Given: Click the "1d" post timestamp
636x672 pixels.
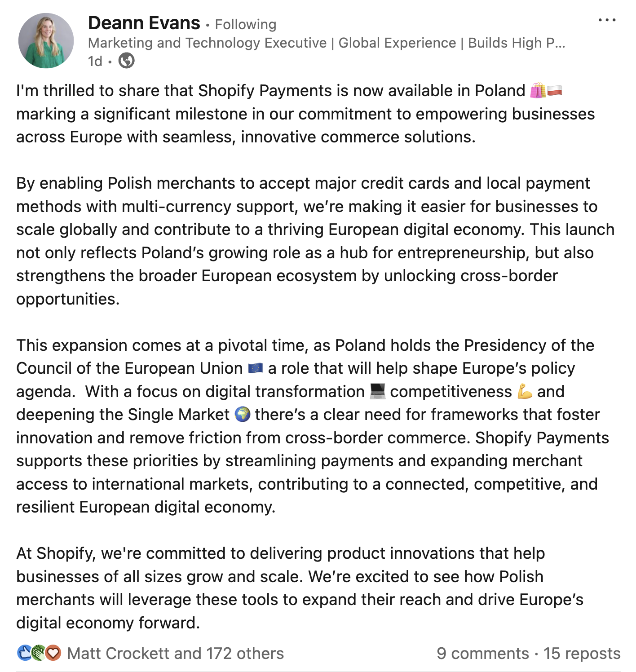Looking at the screenshot, I should [95, 61].
